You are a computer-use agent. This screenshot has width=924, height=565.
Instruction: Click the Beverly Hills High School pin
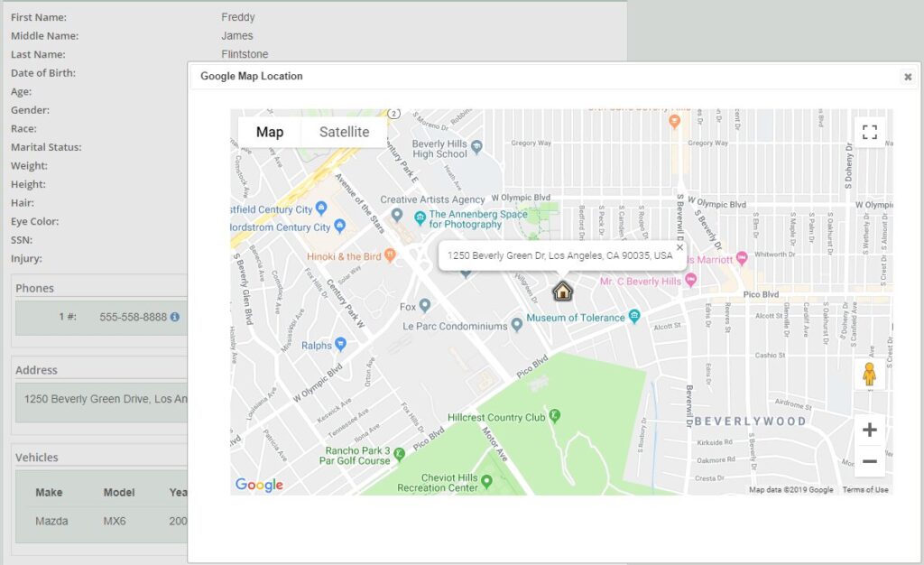coord(476,145)
